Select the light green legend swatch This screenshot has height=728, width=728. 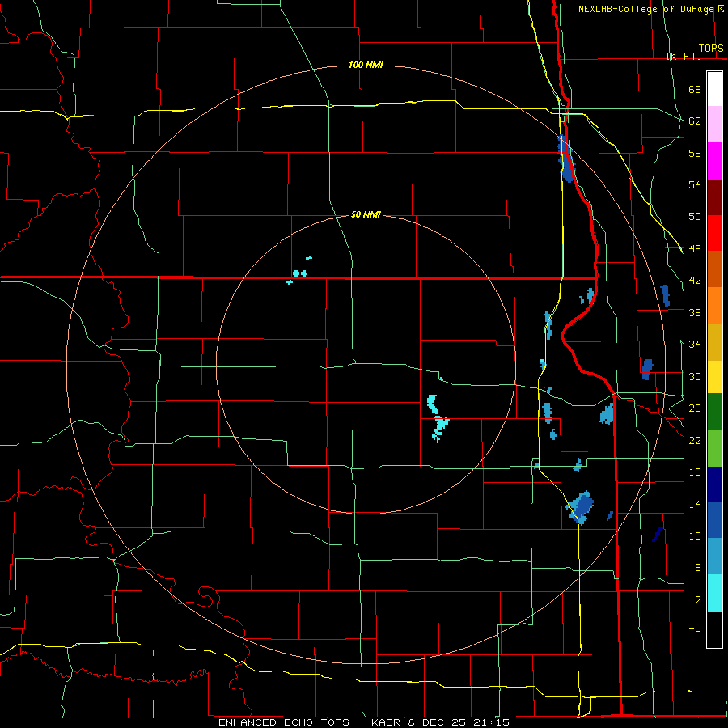pyautogui.click(x=714, y=448)
